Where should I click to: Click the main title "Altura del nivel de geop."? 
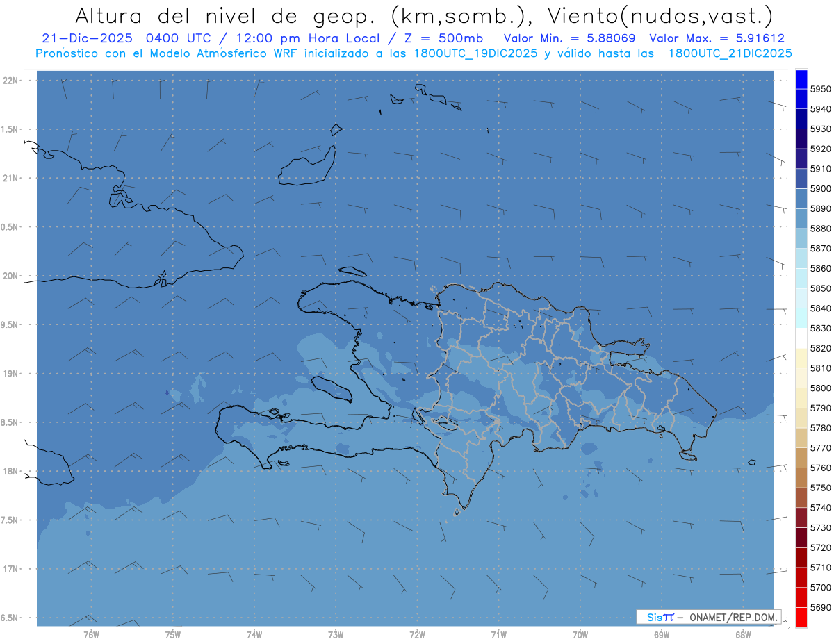coord(227,15)
